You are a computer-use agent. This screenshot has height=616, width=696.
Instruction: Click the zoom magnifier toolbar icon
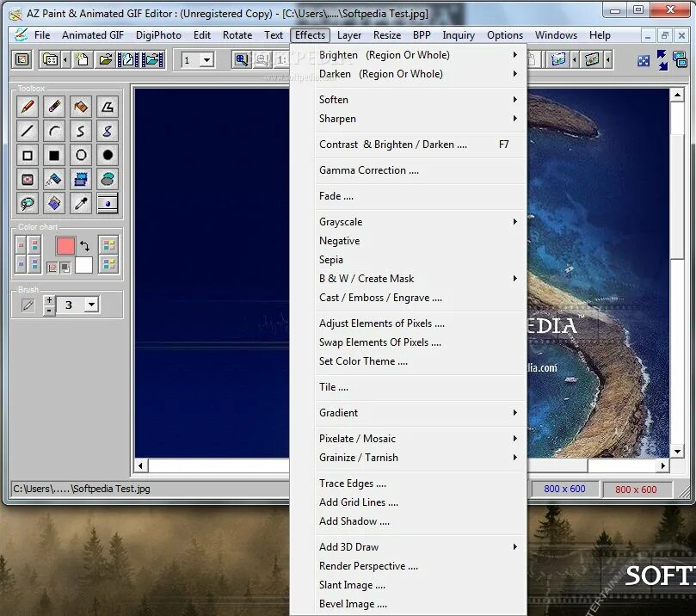click(242, 59)
